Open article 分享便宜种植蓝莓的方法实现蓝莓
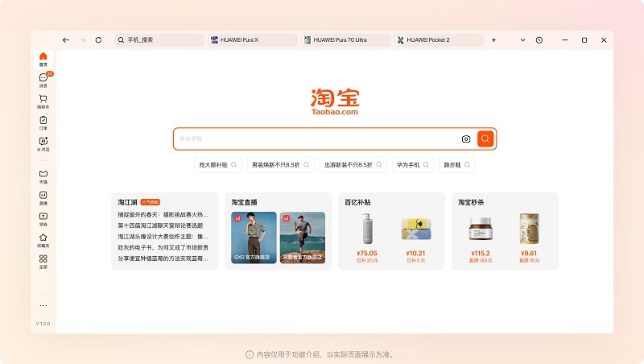 [163, 259]
